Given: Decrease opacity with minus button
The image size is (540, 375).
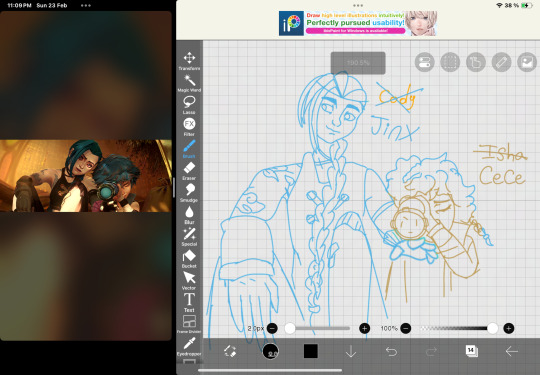Looking at the screenshot, I should 406,329.
